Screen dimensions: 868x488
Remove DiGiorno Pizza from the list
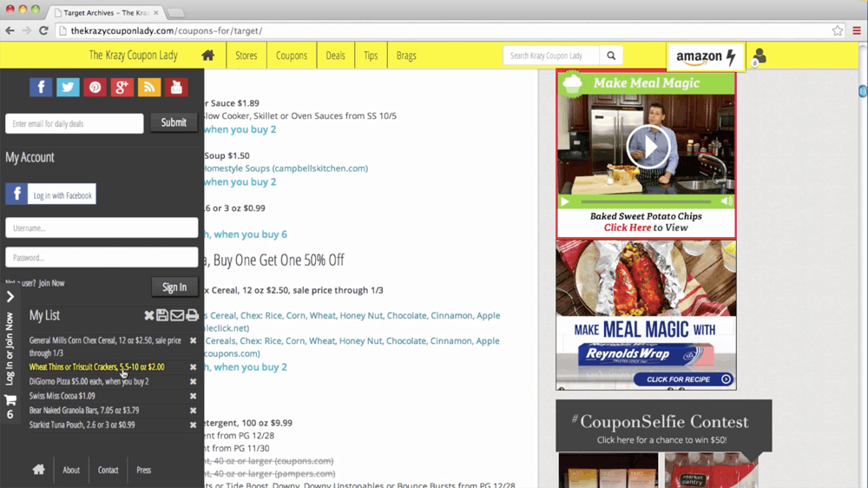point(194,382)
